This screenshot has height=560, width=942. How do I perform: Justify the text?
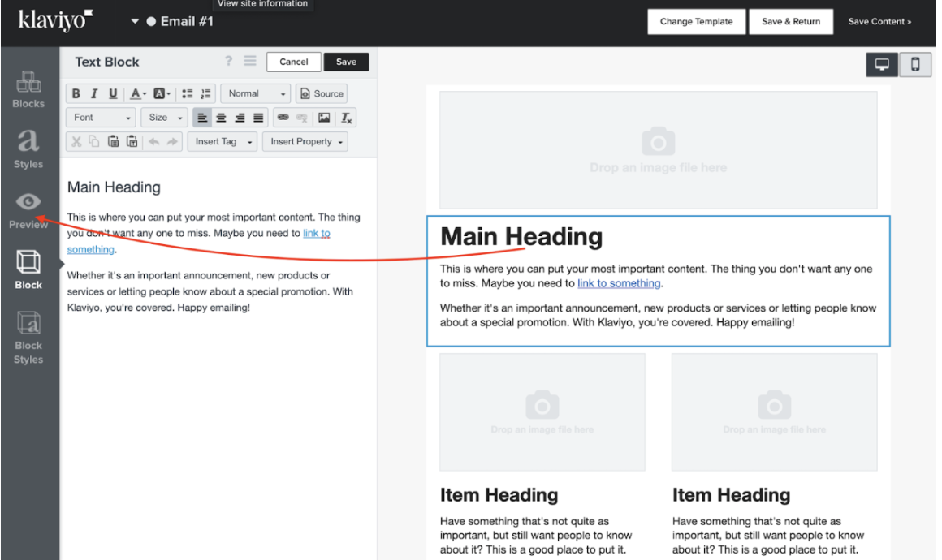point(258,118)
